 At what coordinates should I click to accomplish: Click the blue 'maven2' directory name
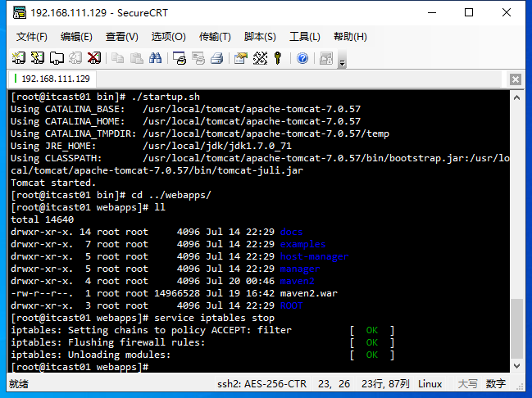click(x=298, y=281)
